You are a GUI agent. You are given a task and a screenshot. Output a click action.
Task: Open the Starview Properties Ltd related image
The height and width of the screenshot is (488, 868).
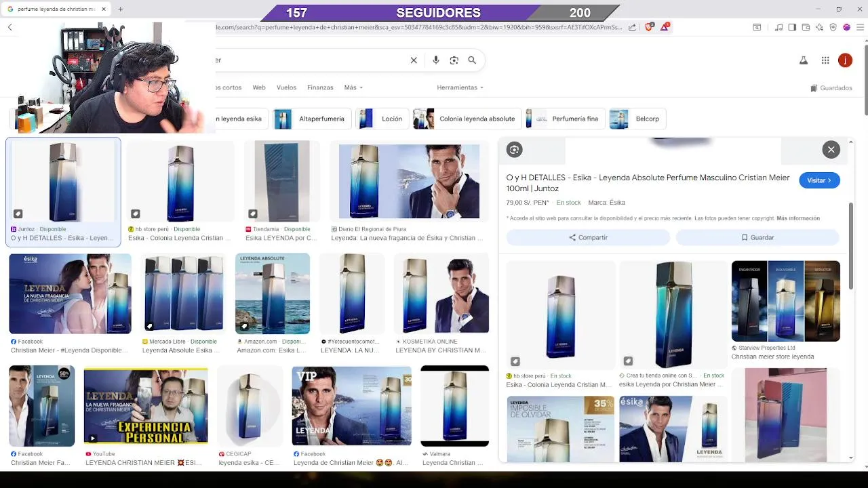[785, 301]
